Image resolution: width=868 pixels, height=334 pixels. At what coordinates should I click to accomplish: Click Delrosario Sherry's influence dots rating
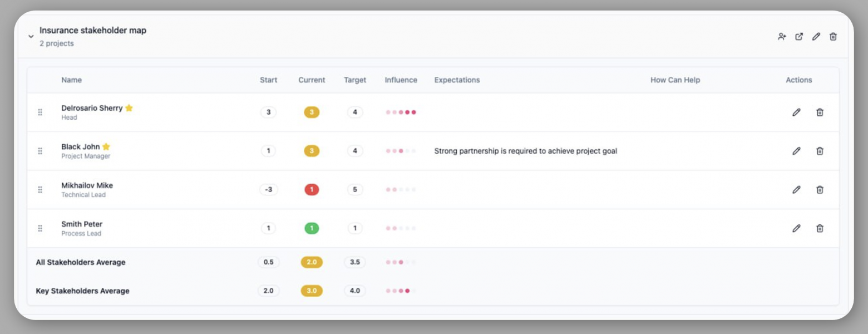click(x=401, y=112)
